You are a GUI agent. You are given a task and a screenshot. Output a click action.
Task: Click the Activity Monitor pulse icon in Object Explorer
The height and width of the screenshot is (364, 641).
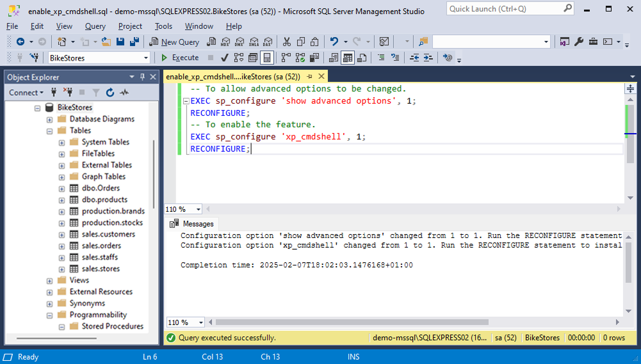pyautogui.click(x=124, y=93)
